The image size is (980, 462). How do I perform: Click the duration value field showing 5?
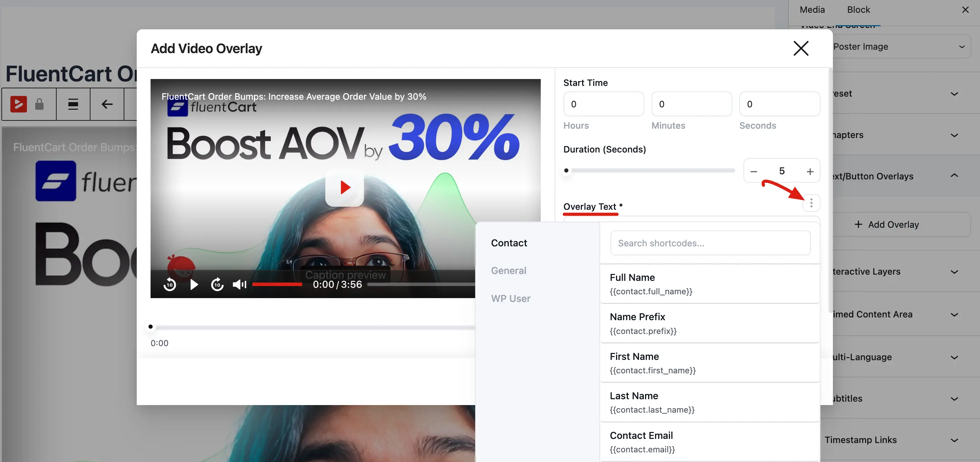(782, 171)
